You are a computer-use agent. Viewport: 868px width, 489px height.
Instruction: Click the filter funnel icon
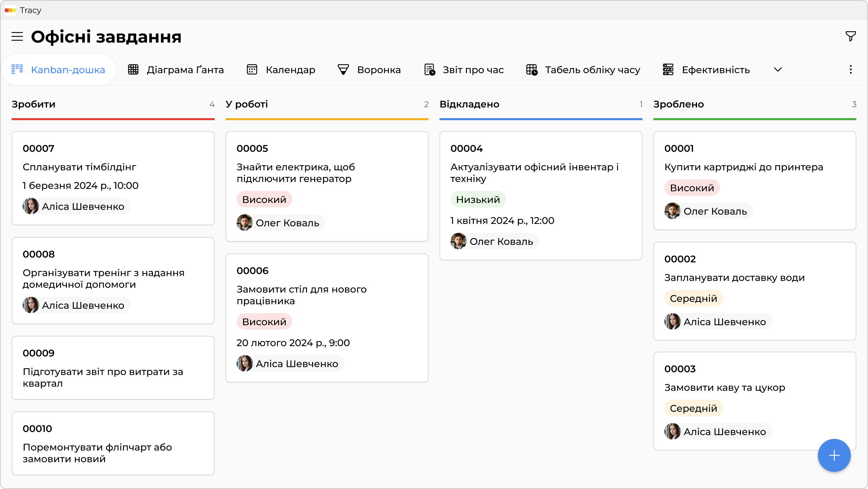pyautogui.click(x=850, y=36)
